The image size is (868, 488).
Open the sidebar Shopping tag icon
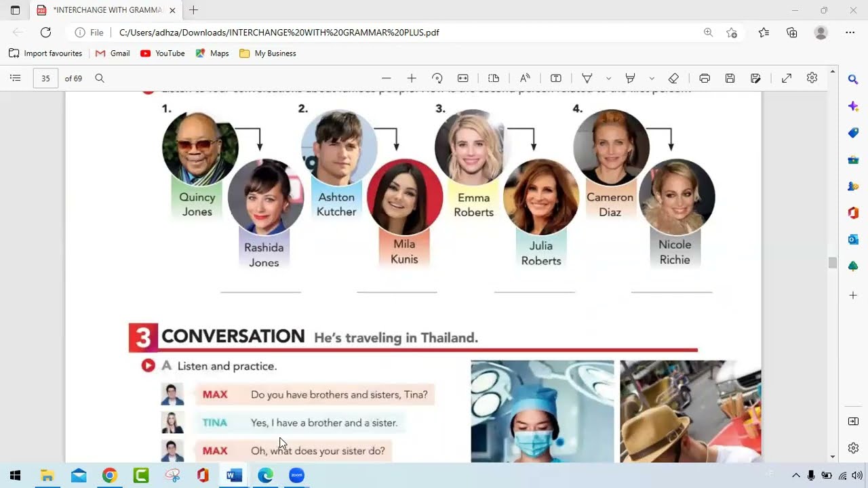(x=853, y=133)
